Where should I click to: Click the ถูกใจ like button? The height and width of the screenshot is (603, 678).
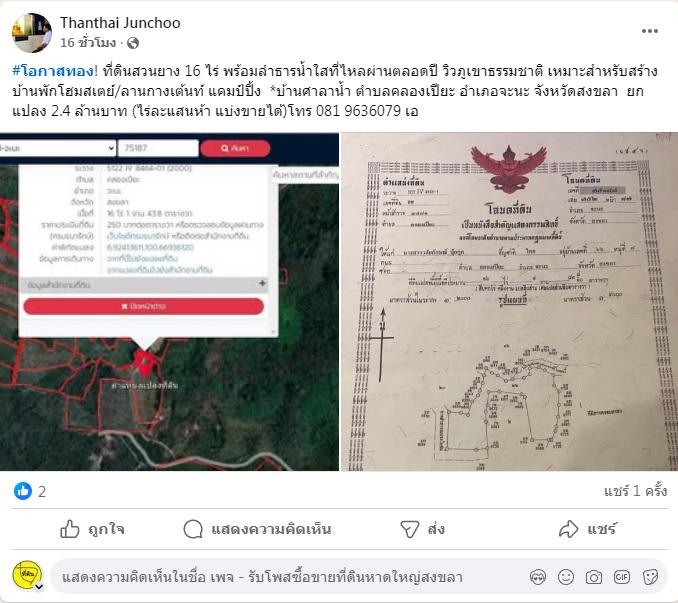(93, 529)
